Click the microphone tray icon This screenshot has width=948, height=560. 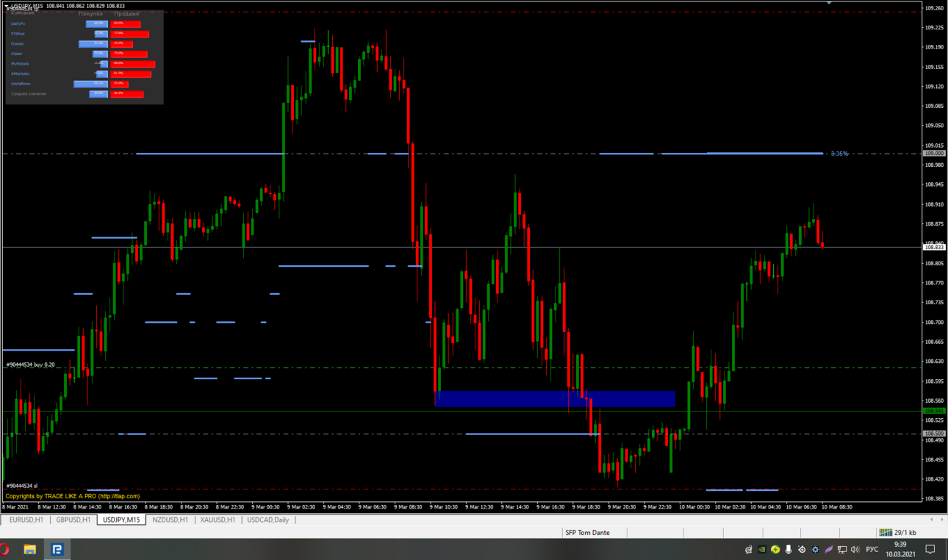click(x=789, y=550)
